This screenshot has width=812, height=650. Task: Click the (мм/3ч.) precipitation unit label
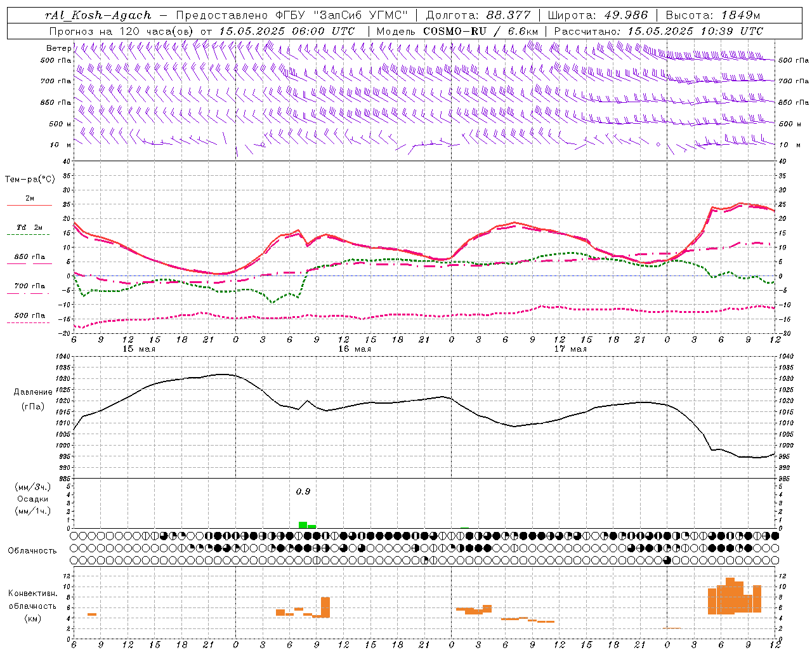pyautogui.click(x=33, y=487)
